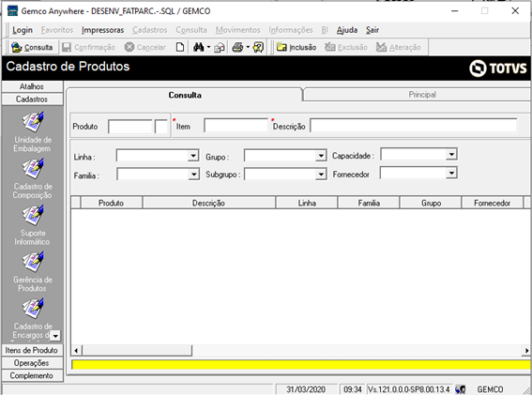Click the printer icon in toolbar
Screen dimensions: 532x395
(237, 47)
